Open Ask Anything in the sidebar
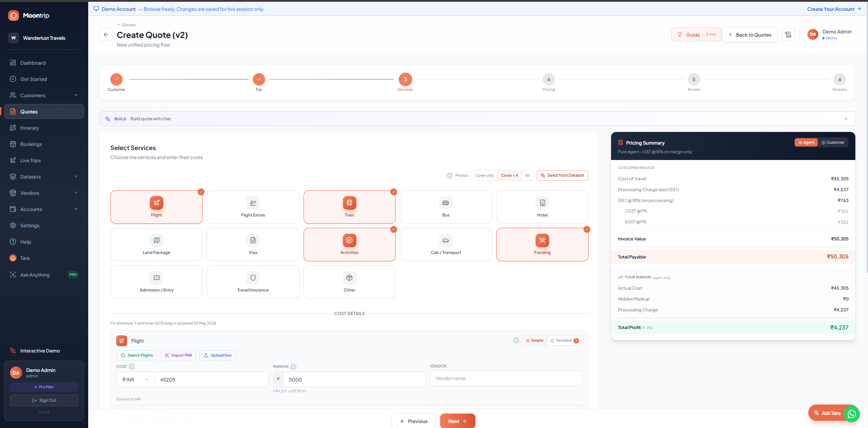 [44, 274]
